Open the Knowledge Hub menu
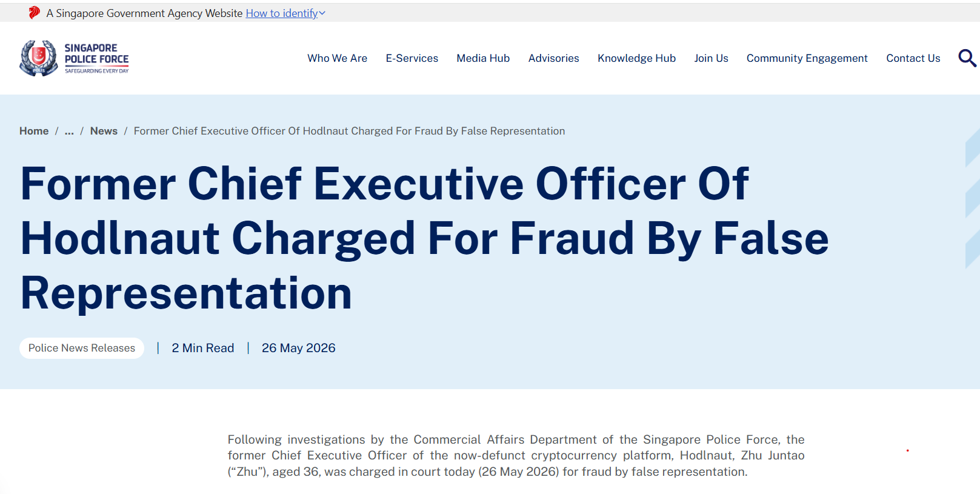The width and height of the screenshot is (980, 494). point(636,58)
